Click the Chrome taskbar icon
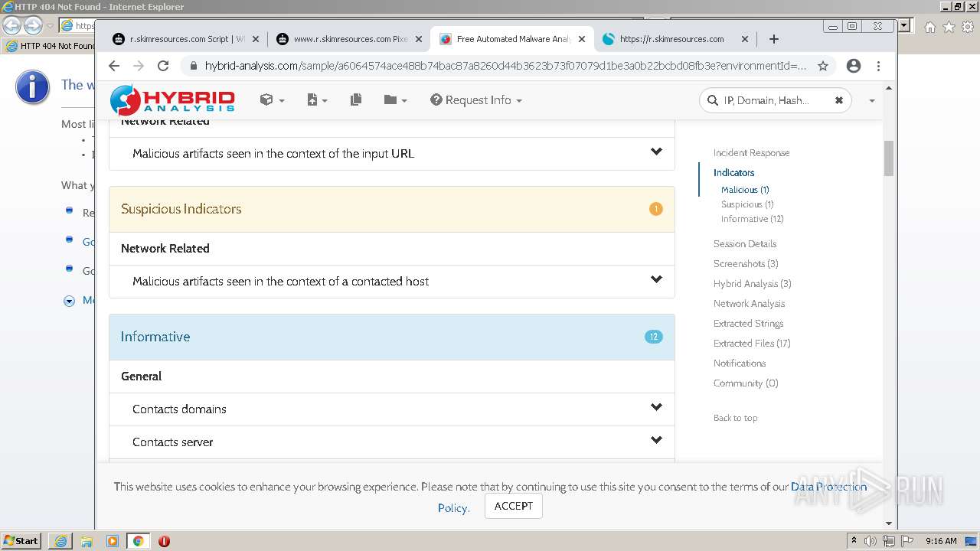Image resolution: width=980 pixels, height=551 pixels. click(138, 541)
